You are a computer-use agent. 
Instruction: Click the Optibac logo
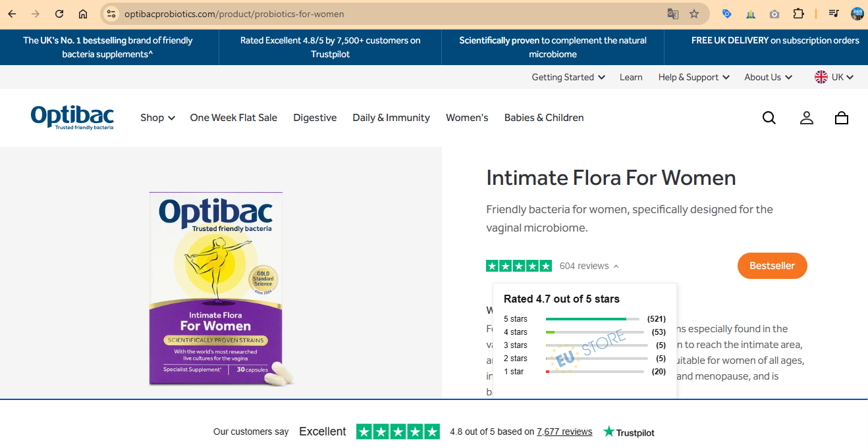pos(72,117)
